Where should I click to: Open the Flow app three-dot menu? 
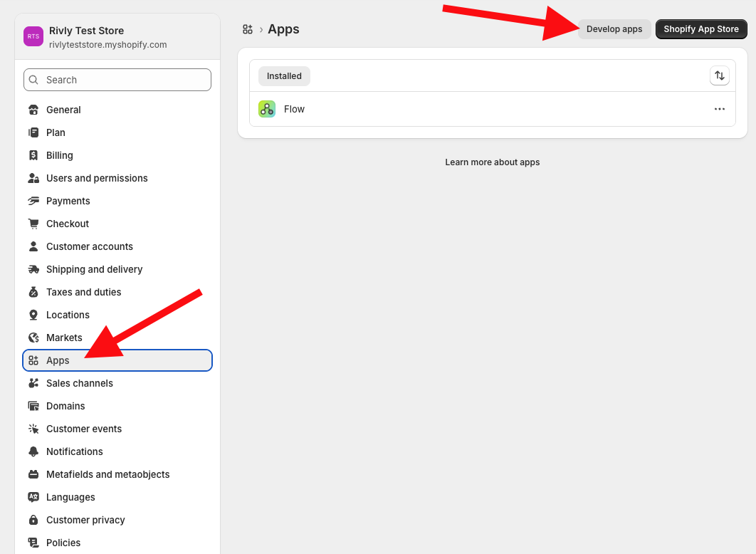click(x=719, y=109)
